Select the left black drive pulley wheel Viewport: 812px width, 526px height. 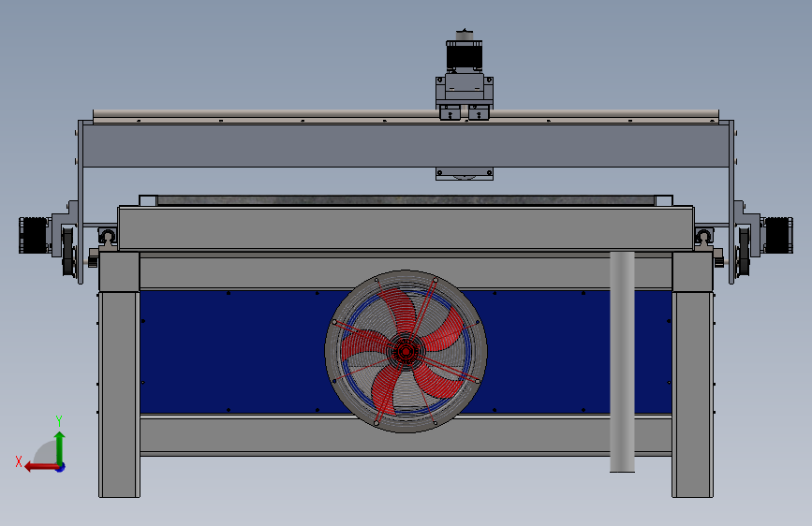[x=67, y=252]
